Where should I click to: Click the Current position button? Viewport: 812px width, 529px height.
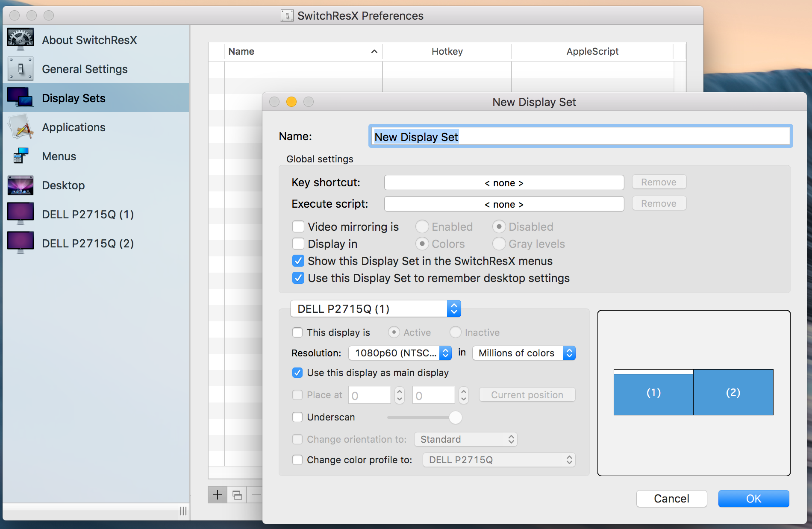tap(527, 395)
